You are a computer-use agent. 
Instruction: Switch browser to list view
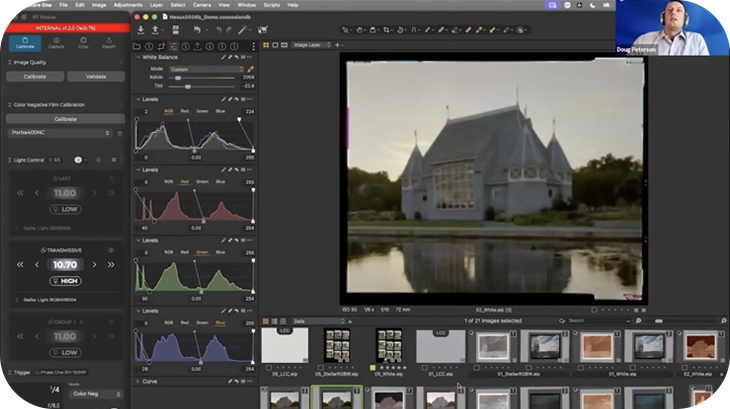pos(274,321)
